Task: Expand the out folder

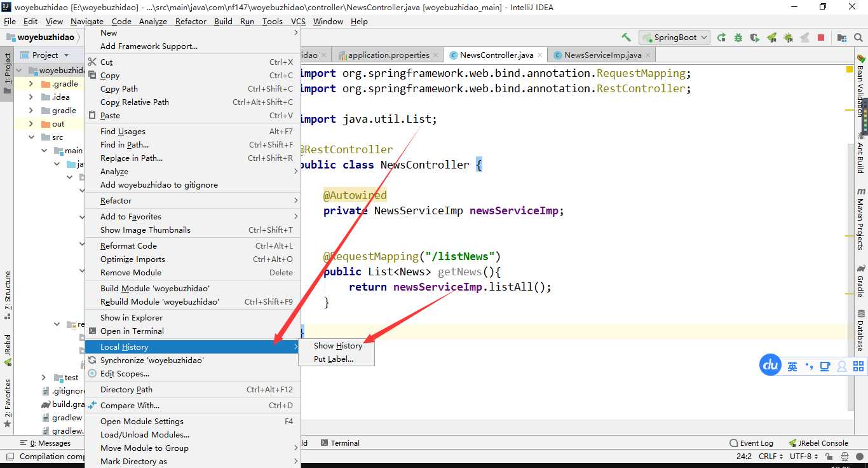Action: (x=31, y=124)
